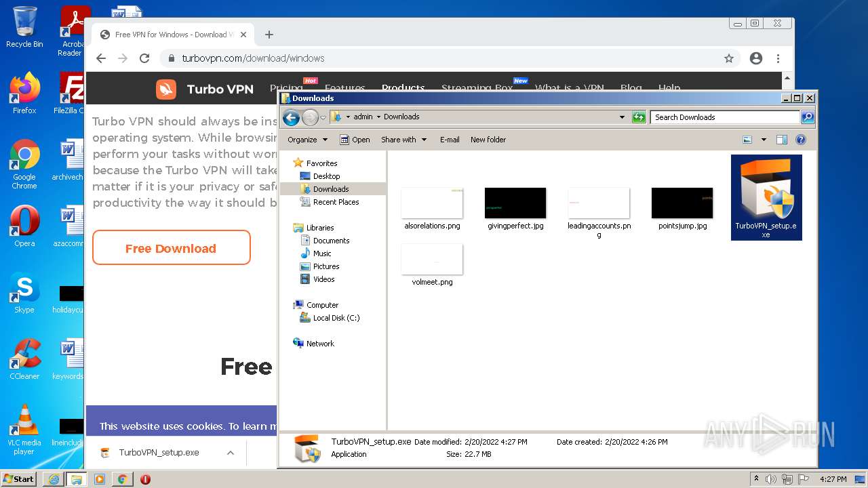Select the Music library
This screenshot has width=868, height=488.
coord(322,253)
